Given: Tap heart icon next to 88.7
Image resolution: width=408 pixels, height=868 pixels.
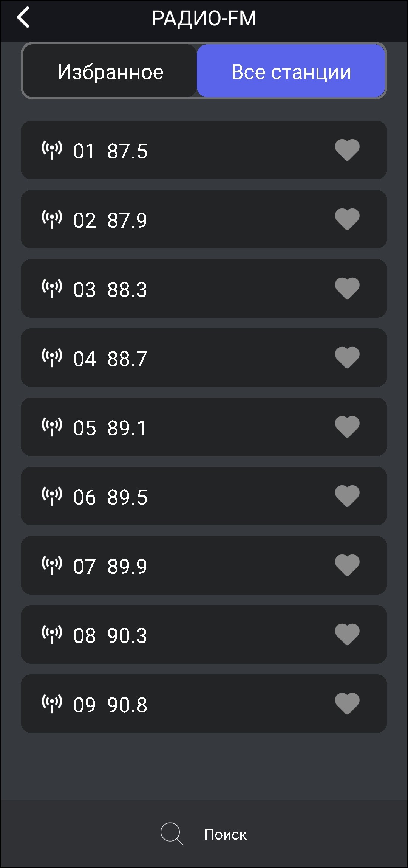Looking at the screenshot, I should 347,357.
